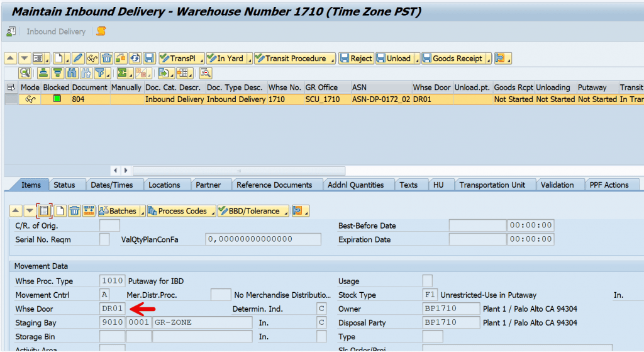Click the Export spreadsheet icon in grid toolbar
Image resolution: width=644 pixels, height=352 pixels.
click(x=164, y=73)
